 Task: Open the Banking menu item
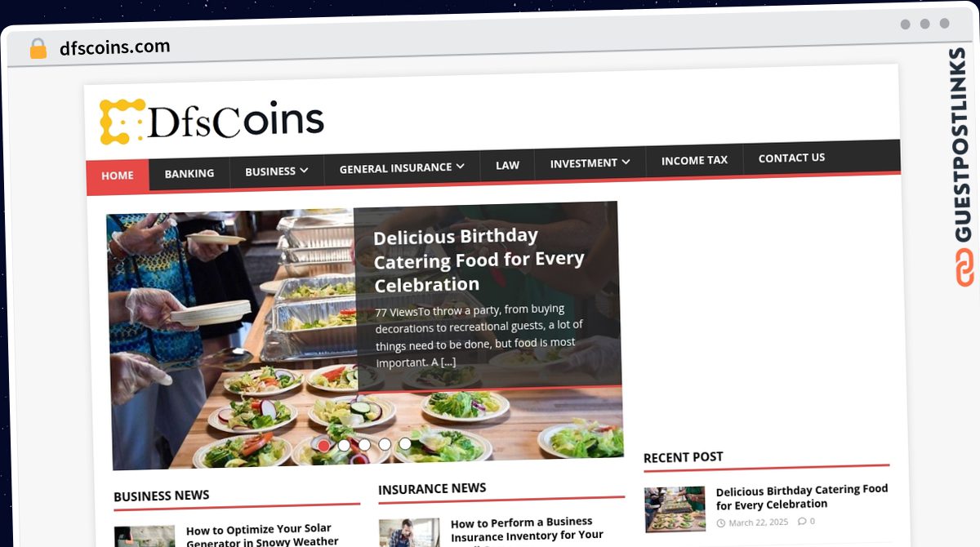(189, 173)
